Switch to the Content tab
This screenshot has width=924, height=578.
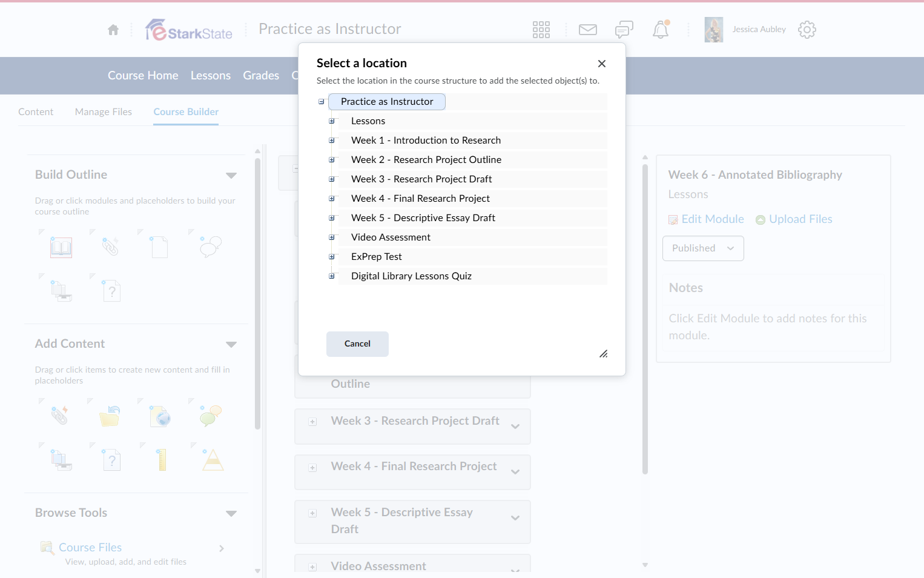point(36,112)
